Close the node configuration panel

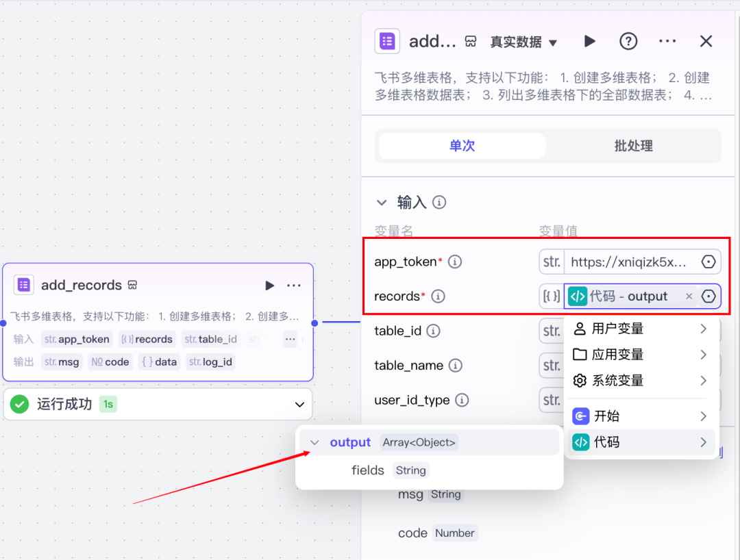[706, 42]
